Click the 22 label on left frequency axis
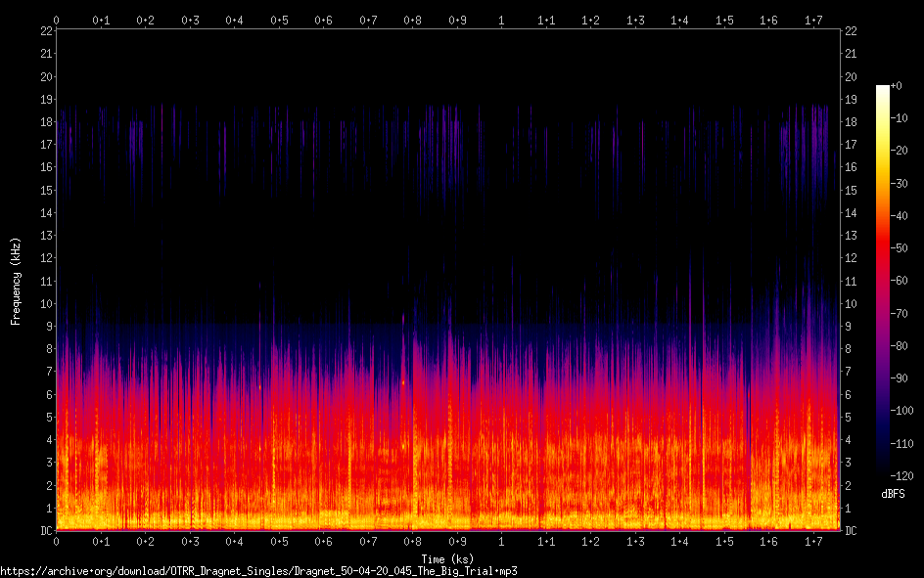 [x=46, y=31]
